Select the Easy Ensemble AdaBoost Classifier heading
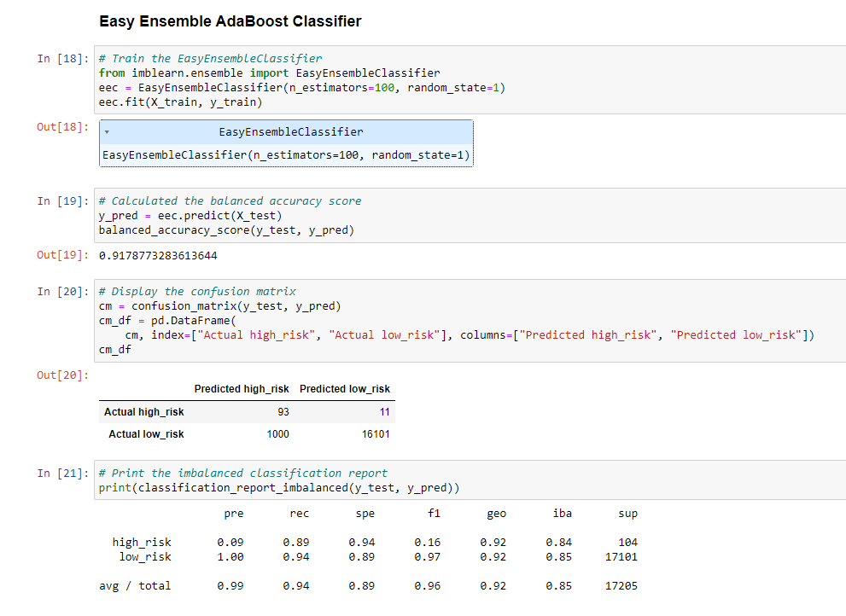Screen dimensions: 846x616 230,21
